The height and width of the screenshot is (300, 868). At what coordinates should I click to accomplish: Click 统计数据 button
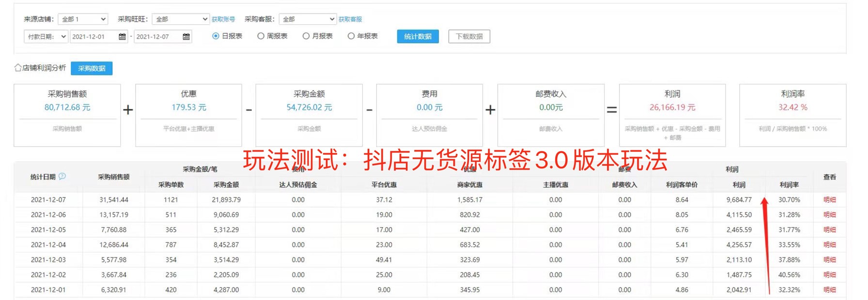pyautogui.click(x=418, y=37)
